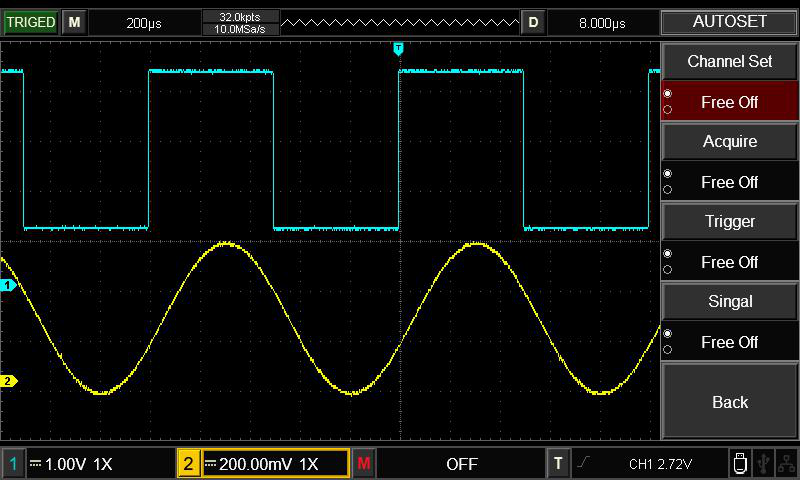Click the waveform memory overview bar

[400, 22]
